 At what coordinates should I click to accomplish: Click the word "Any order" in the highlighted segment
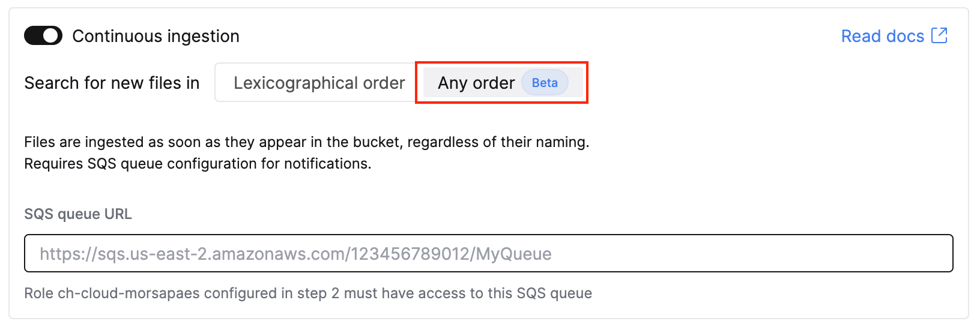tap(476, 83)
